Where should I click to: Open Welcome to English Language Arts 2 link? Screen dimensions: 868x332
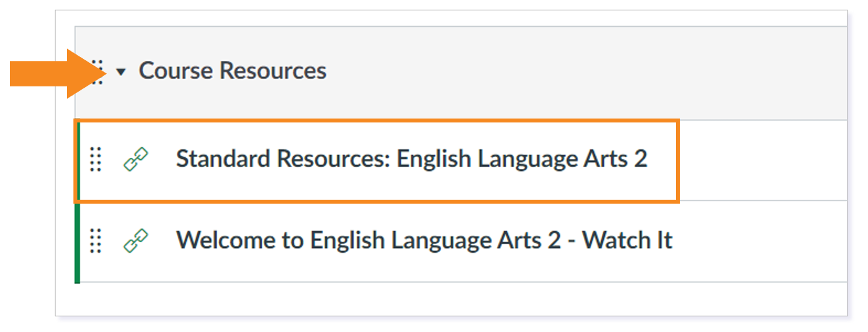tap(424, 240)
